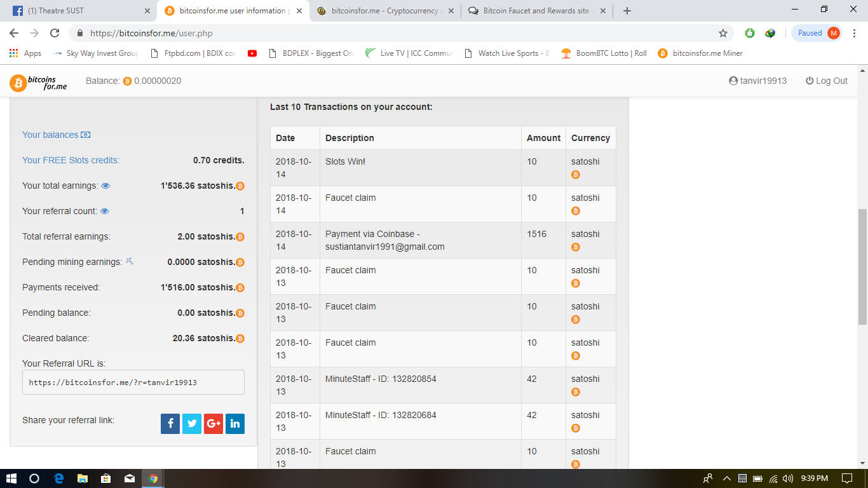The height and width of the screenshot is (488, 868).
Task: Open the Live TV ICC bookmark
Action: [408, 53]
